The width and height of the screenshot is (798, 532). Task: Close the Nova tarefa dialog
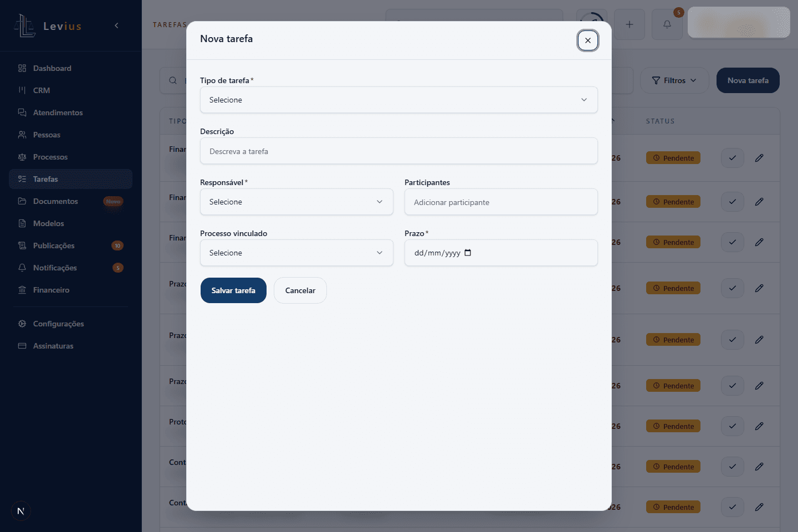click(x=588, y=40)
